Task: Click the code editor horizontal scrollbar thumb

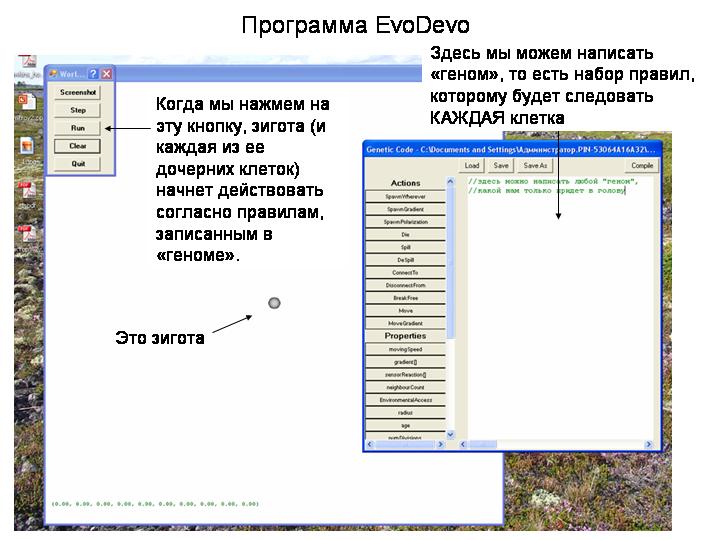Action: 483,444
